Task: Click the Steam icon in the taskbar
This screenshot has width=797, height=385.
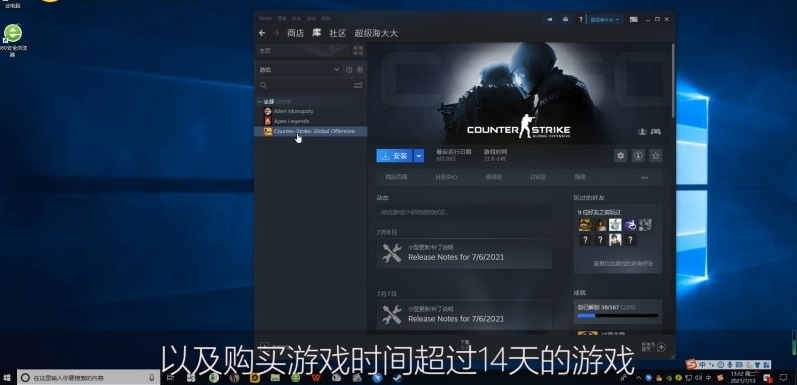Action: (396, 378)
